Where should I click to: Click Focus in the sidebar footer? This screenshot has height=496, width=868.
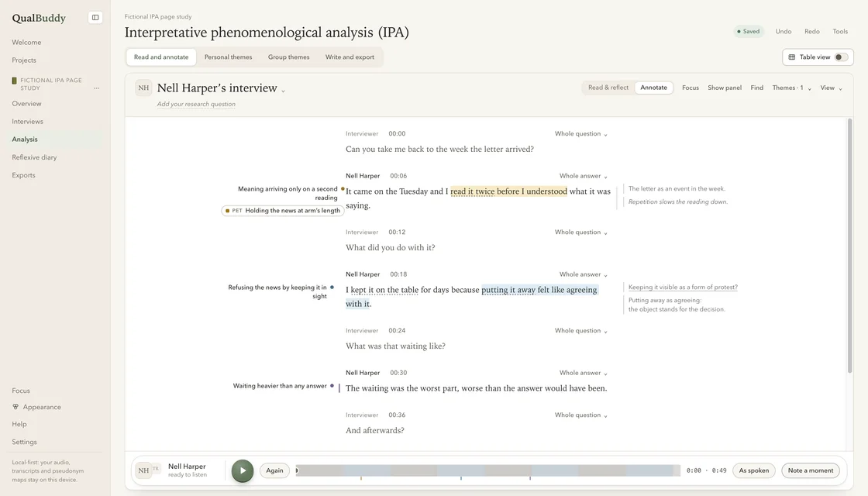[x=21, y=391]
